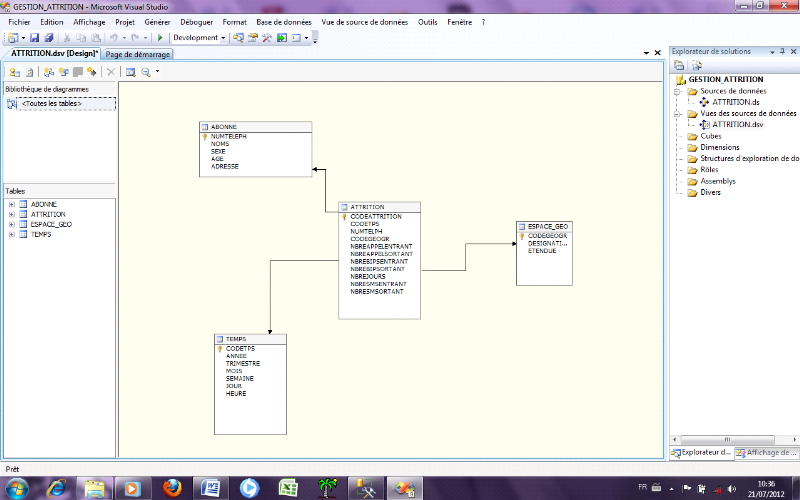Expand the ATTRITION table node in Tables
This screenshot has width=800, height=500.
pos(11,214)
